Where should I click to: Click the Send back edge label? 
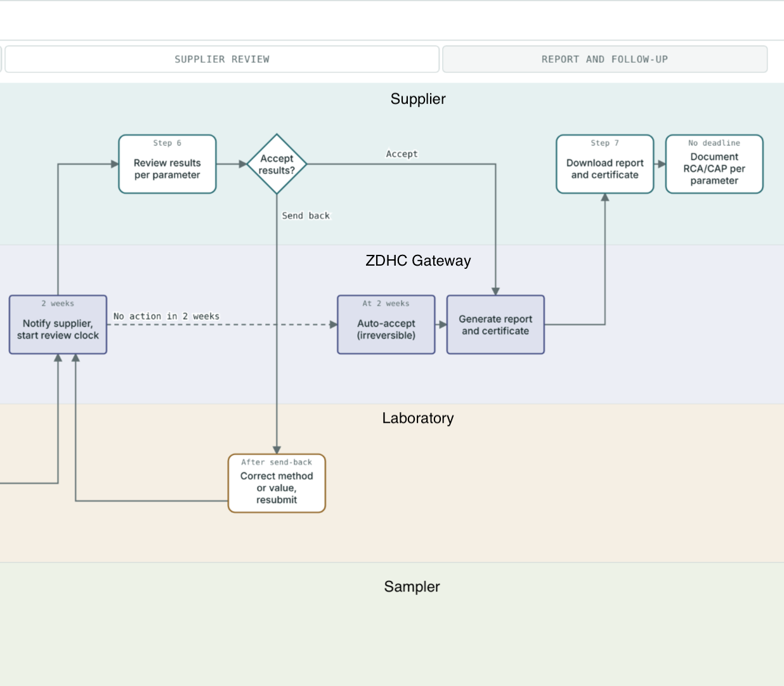[306, 216]
